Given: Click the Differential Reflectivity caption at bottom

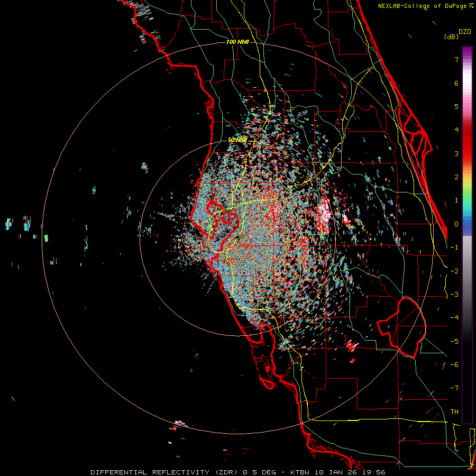Looking at the screenshot, I should (x=238, y=472).
